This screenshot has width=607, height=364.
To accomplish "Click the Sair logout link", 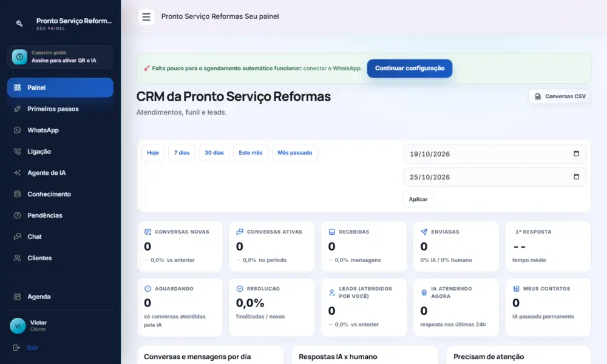I will click(x=33, y=348).
